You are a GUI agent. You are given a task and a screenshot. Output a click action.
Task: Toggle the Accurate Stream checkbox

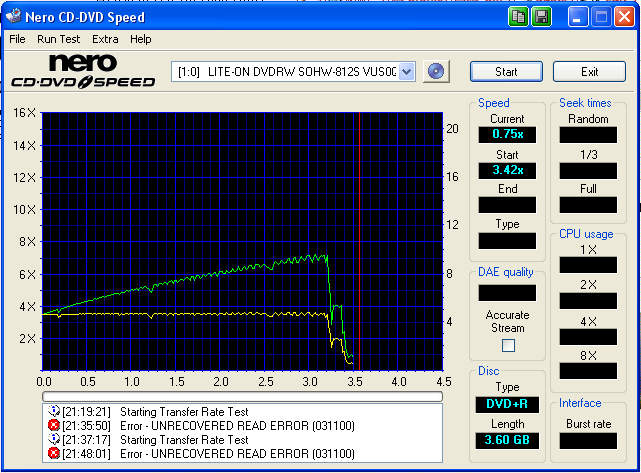pos(508,345)
